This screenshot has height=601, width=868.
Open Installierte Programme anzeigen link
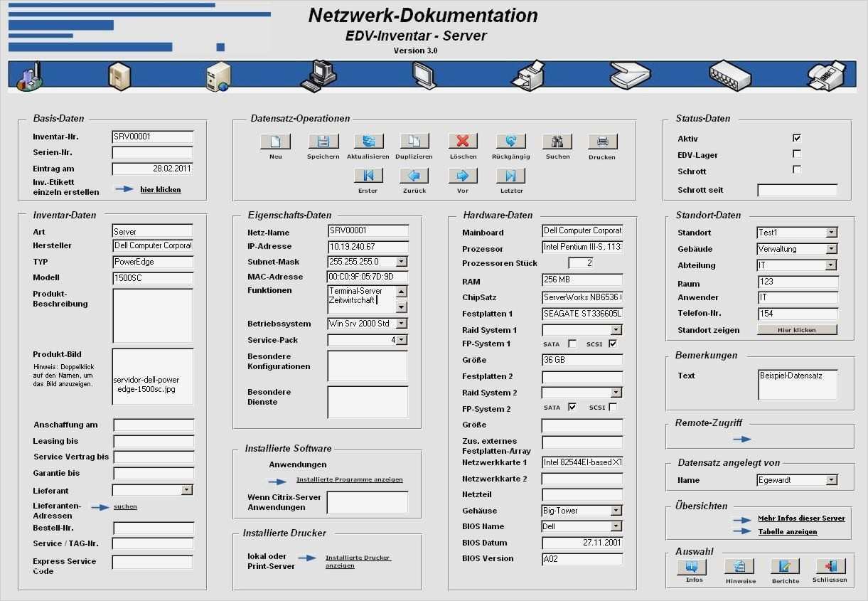[350, 479]
